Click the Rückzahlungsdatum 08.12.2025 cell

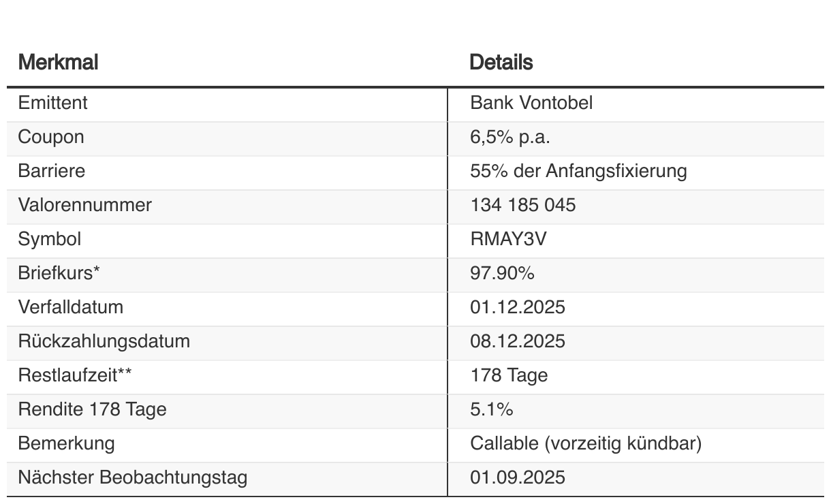coord(518,341)
